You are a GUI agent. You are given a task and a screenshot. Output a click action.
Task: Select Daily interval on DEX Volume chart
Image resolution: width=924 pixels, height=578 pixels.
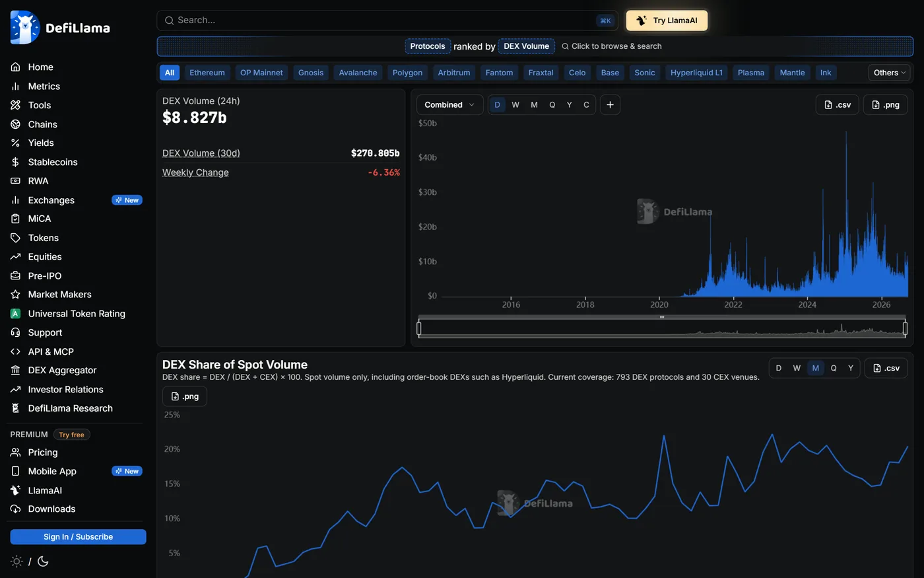tap(497, 105)
